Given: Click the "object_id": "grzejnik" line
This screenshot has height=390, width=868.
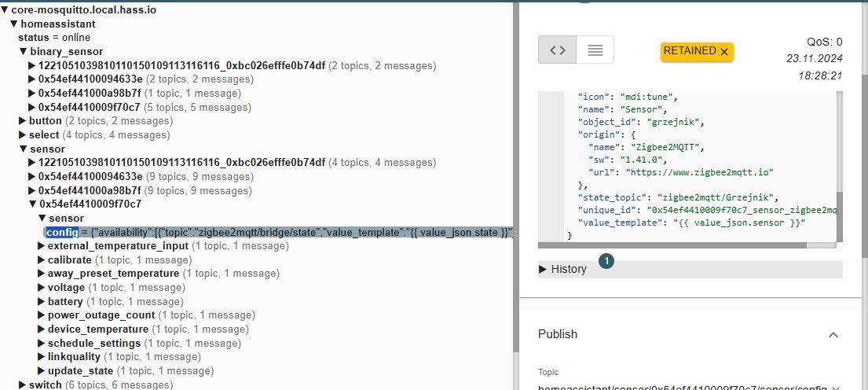Looking at the screenshot, I should tap(640, 121).
